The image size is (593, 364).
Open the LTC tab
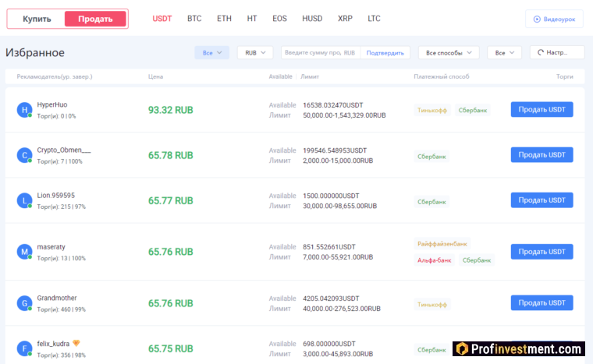point(374,19)
